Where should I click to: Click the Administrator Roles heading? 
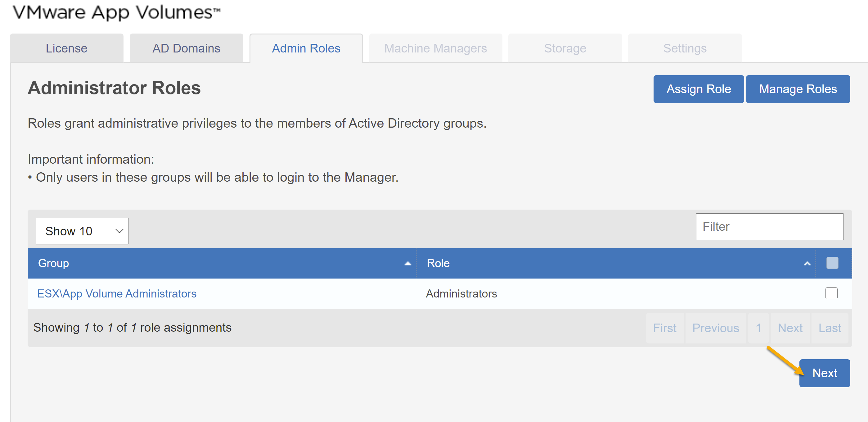point(114,88)
